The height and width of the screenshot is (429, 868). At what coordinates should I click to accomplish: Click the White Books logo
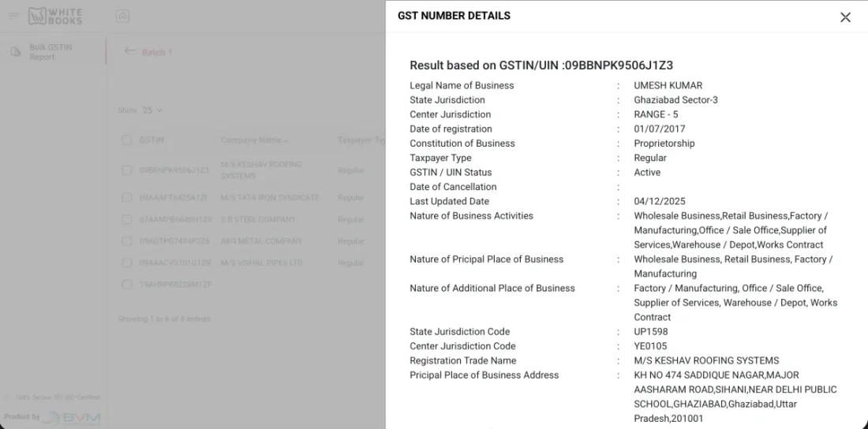(x=55, y=16)
